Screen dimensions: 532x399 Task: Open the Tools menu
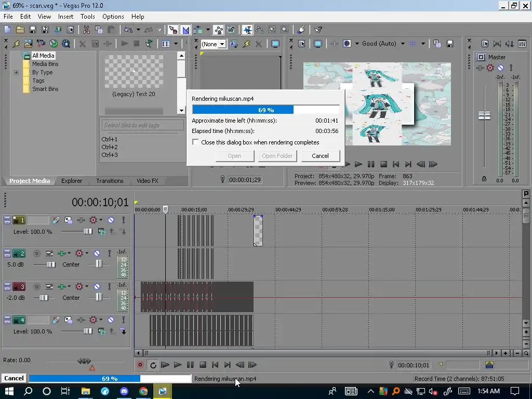click(87, 17)
